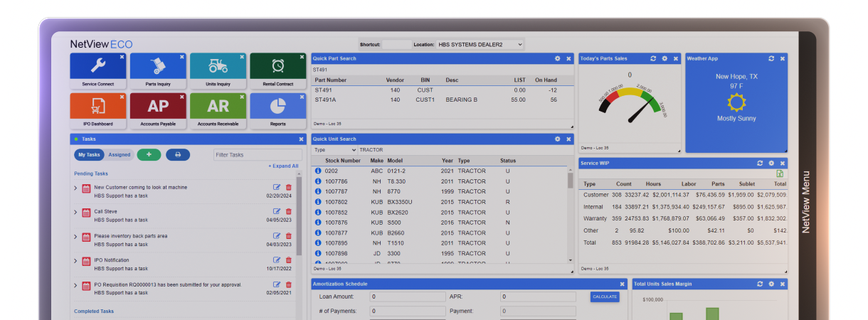
Task: Open calendar icon for PO Requisition task
Action: [x=87, y=287]
